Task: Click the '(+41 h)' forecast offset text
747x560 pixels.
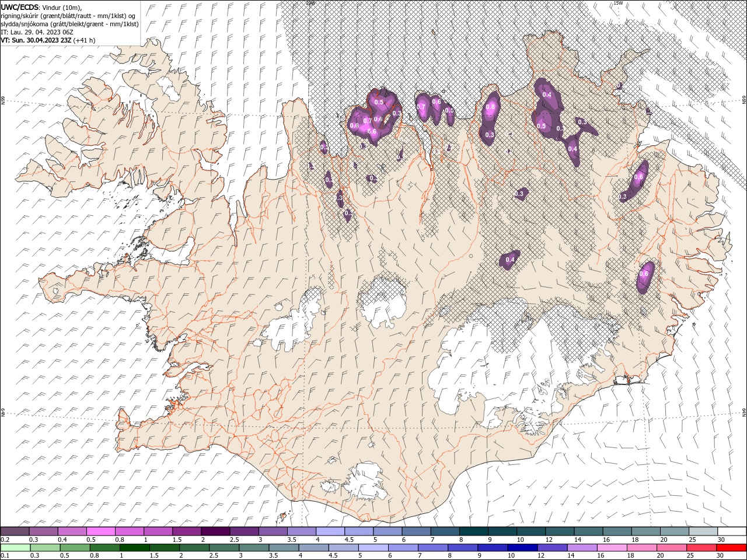Action: pos(85,40)
